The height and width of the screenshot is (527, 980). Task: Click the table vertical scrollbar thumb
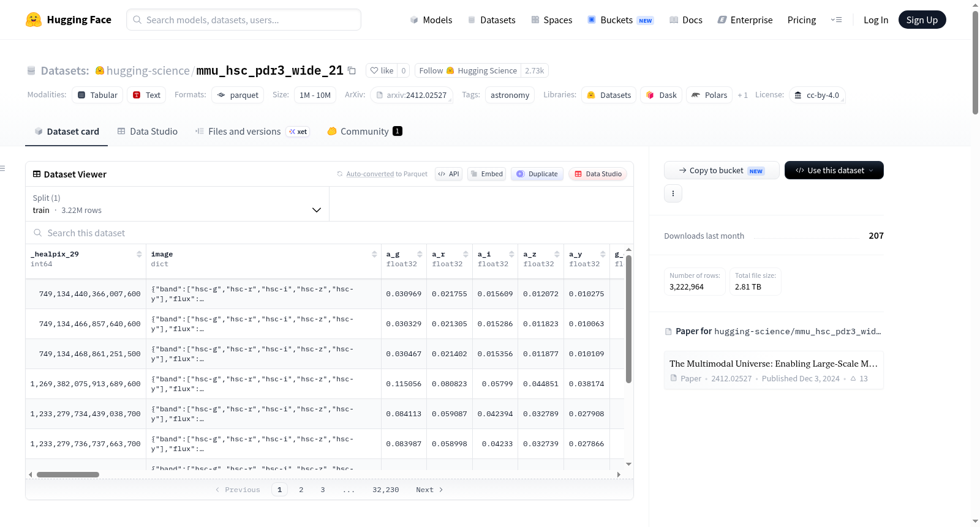click(x=628, y=319)
